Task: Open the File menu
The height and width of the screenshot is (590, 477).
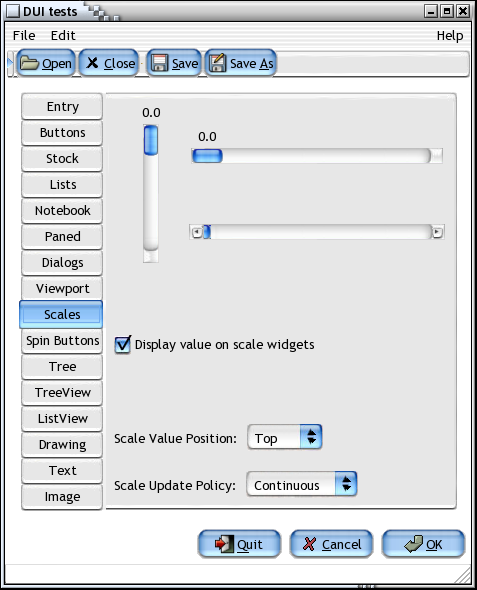Action: (x=24, y=35)
